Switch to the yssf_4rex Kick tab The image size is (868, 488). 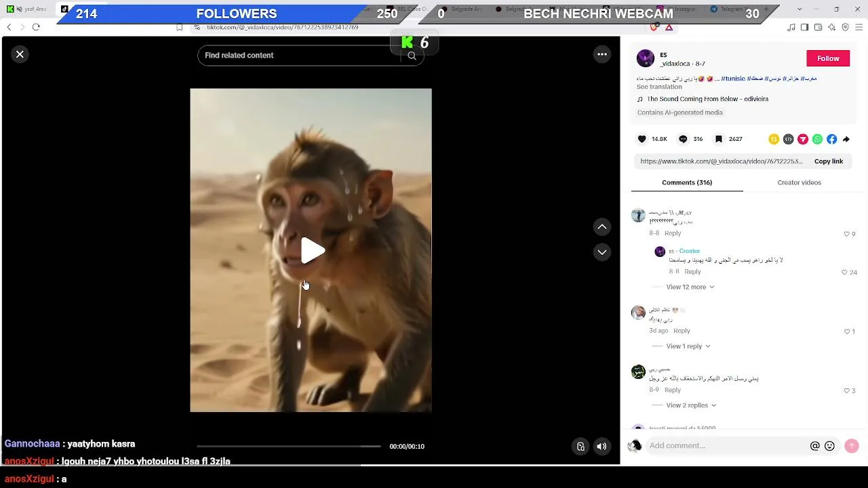(x=28, y=9)
